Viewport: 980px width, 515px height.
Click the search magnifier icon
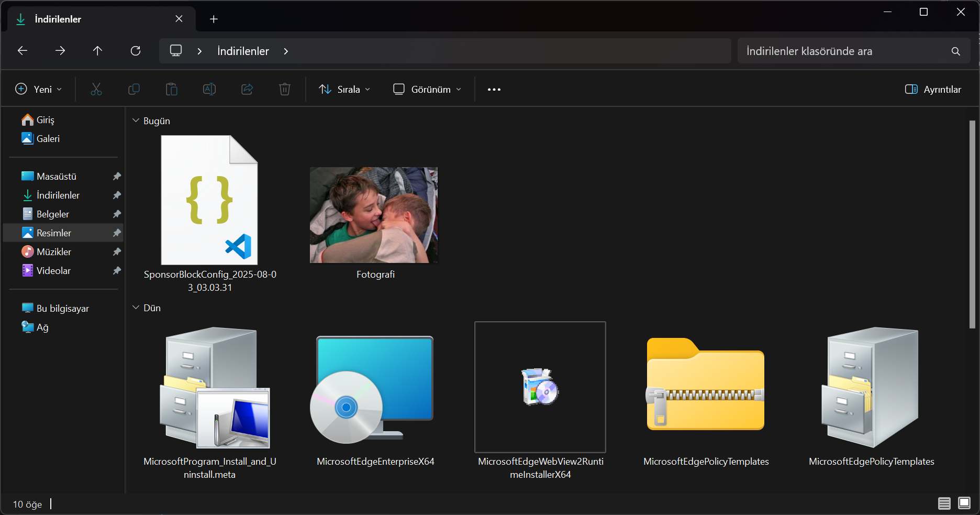[956, 51]
